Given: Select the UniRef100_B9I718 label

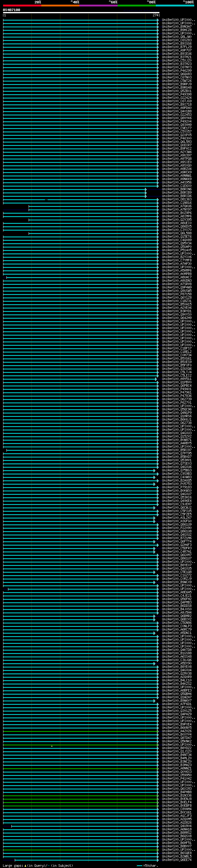Looking at the screenshot, I should (177, 104).
